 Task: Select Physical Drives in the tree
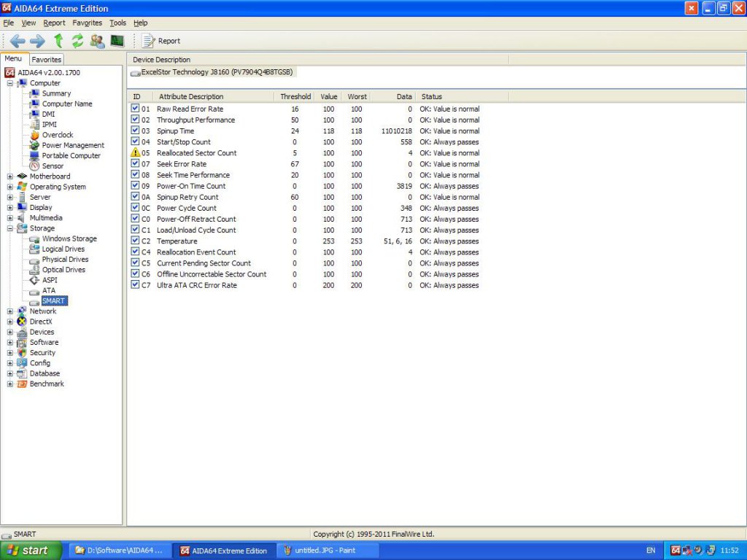65,260
